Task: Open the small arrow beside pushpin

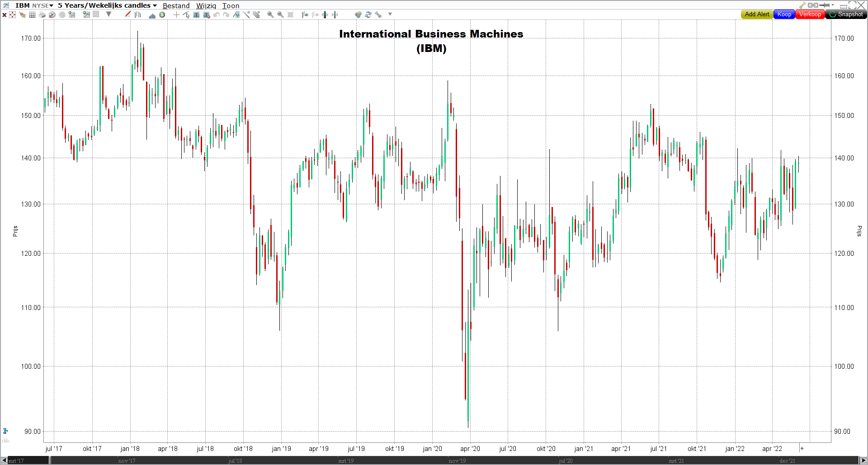Action: 833,5
